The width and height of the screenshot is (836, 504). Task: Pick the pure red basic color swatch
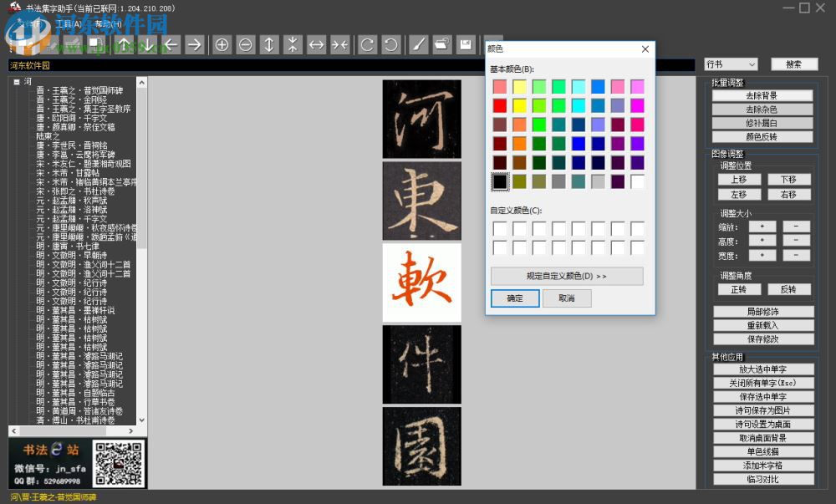[500, 105]
